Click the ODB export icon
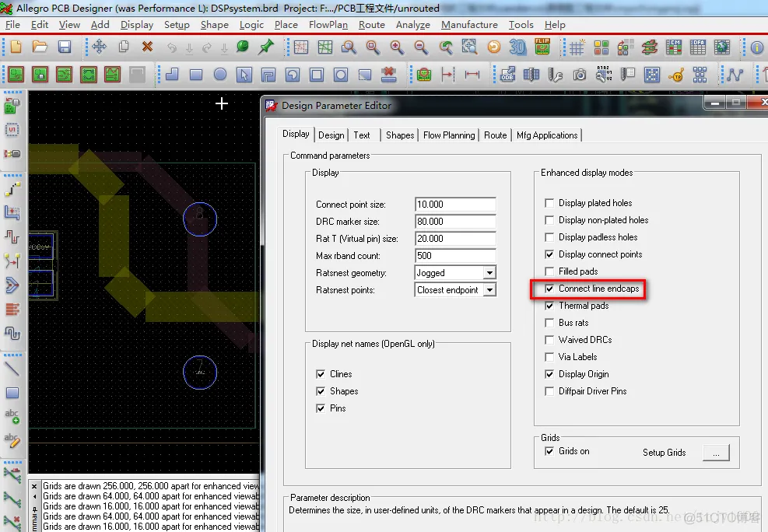The image size is (768, 532). 507,75
